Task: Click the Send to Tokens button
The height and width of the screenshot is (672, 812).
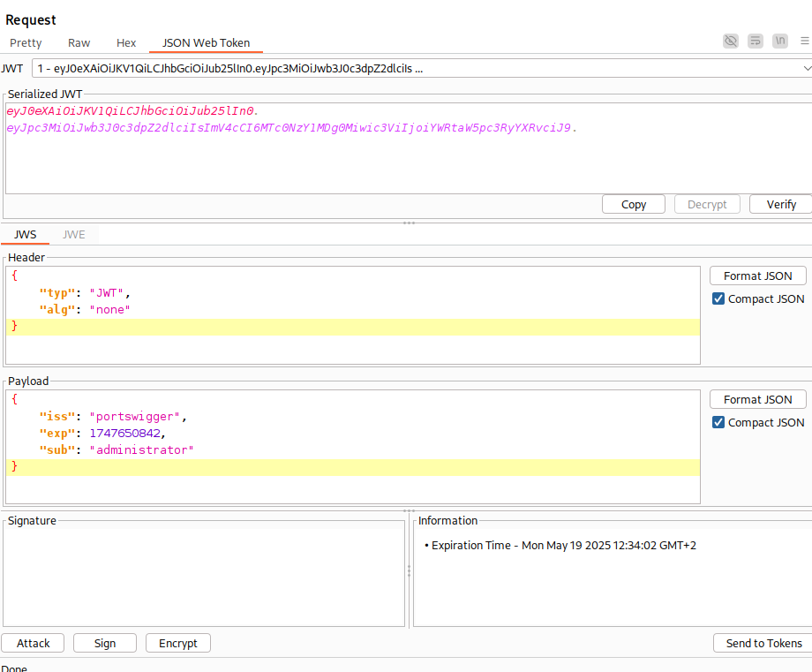Action: tap(763, 643)
